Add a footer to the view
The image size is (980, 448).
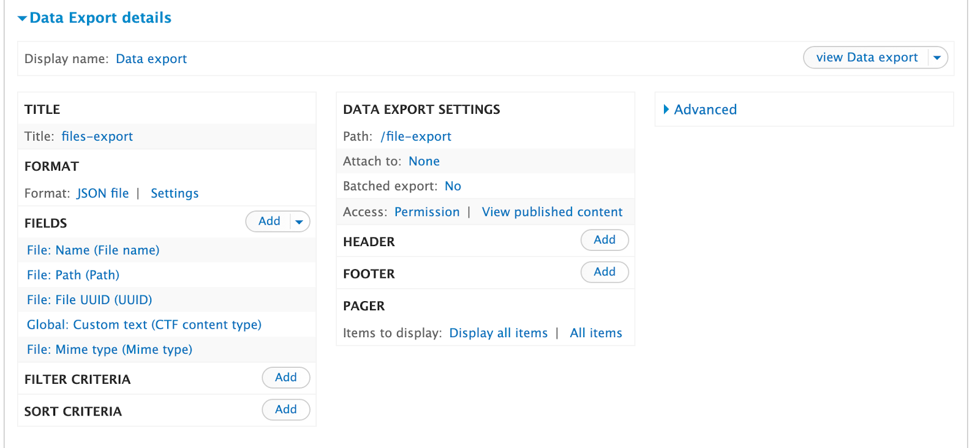click(x=604, y=272)
